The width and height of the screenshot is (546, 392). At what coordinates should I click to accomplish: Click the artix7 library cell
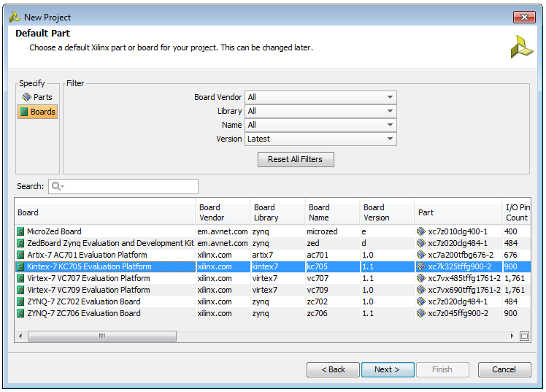[x=277, y=255]
